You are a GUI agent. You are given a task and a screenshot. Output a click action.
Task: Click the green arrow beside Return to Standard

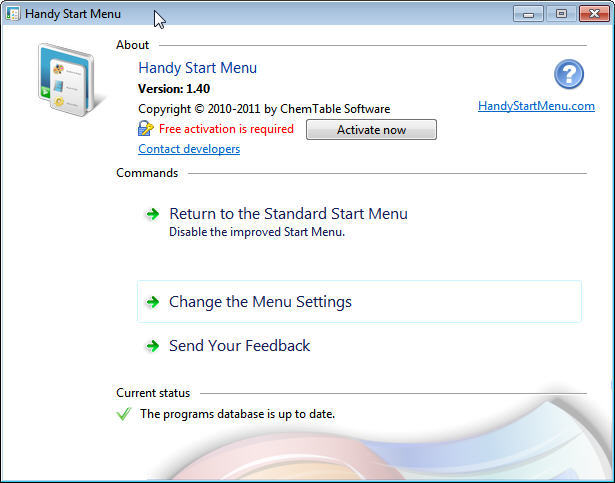pos(153,214)
